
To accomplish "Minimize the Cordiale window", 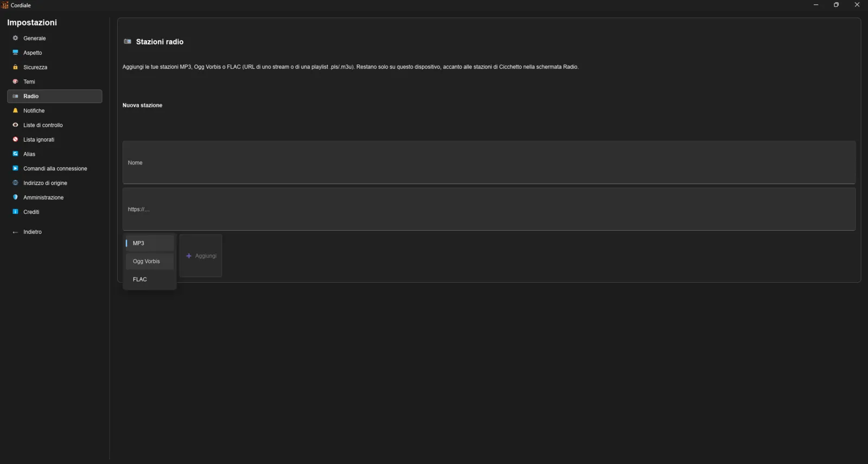I will (x=816, y=5).
